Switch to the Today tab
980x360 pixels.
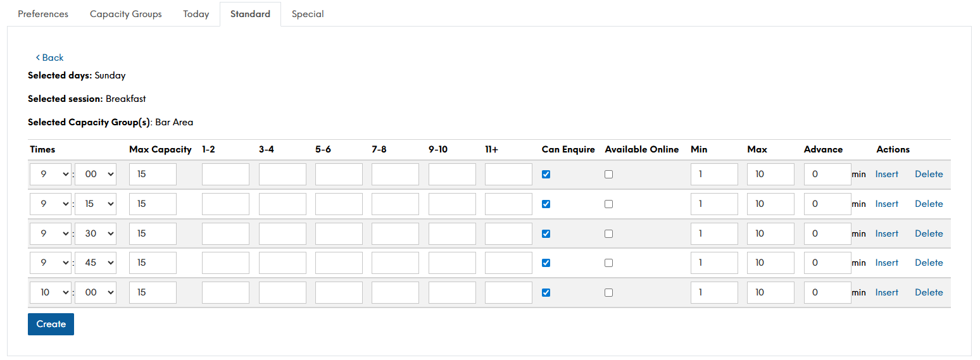[x=196, y=14]
